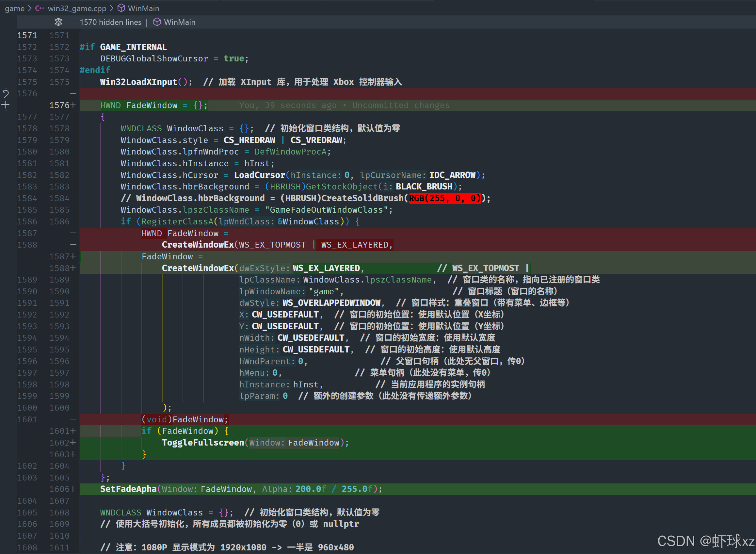The height and width of the screenshot is (554, 756).
Task: Click the red RGB(255, 0, 0) color swatch
Action: click(x=444, y=198)
